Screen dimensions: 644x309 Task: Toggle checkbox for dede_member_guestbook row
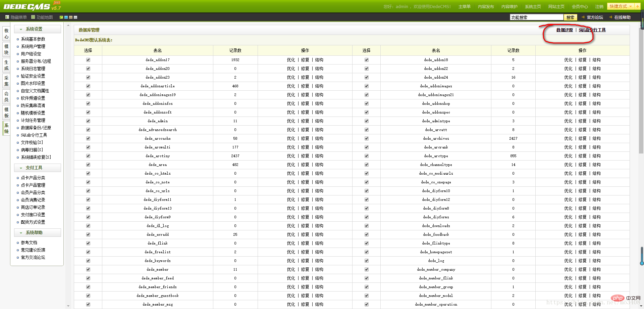(88, 296)
